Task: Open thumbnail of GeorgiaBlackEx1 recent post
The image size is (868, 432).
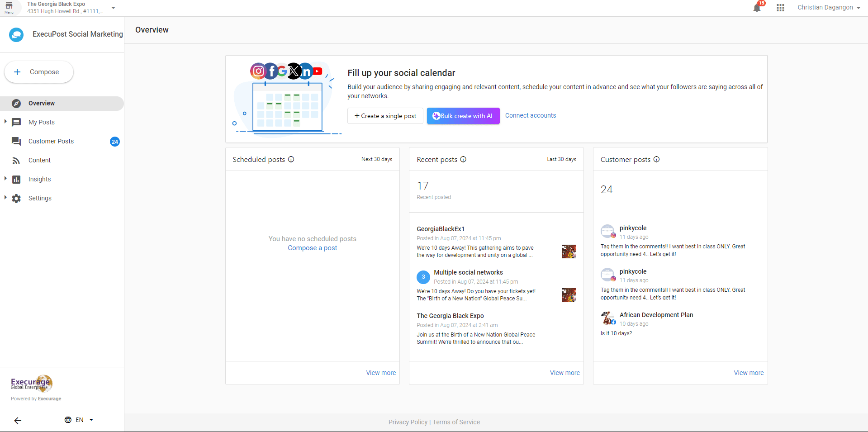Action: tap(569, 252)
